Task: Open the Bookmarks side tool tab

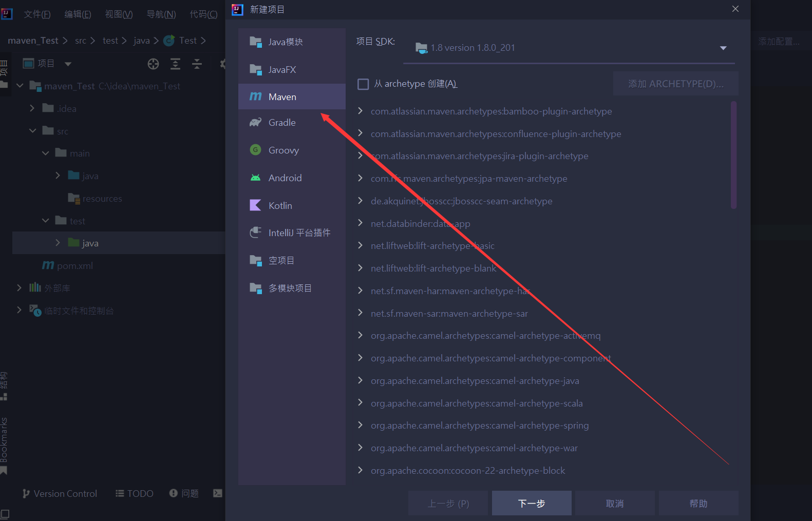Action: click(4, 446)
